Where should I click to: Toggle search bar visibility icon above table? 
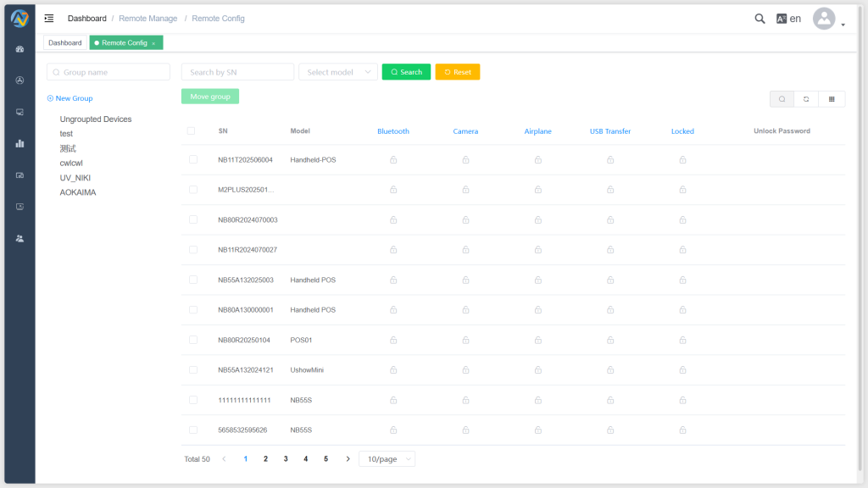click(x=782, y=99)
